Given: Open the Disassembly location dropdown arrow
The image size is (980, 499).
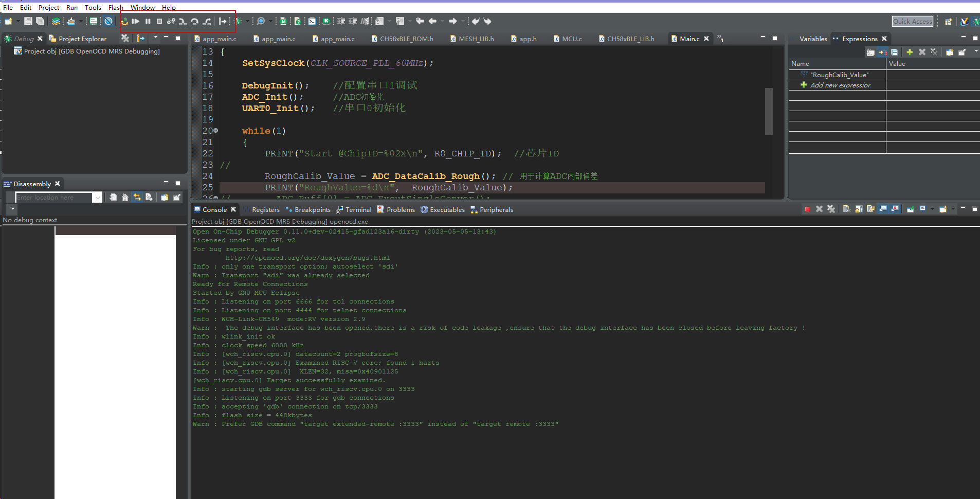Looking at the screenshot, I should click(x=97, y=198).
